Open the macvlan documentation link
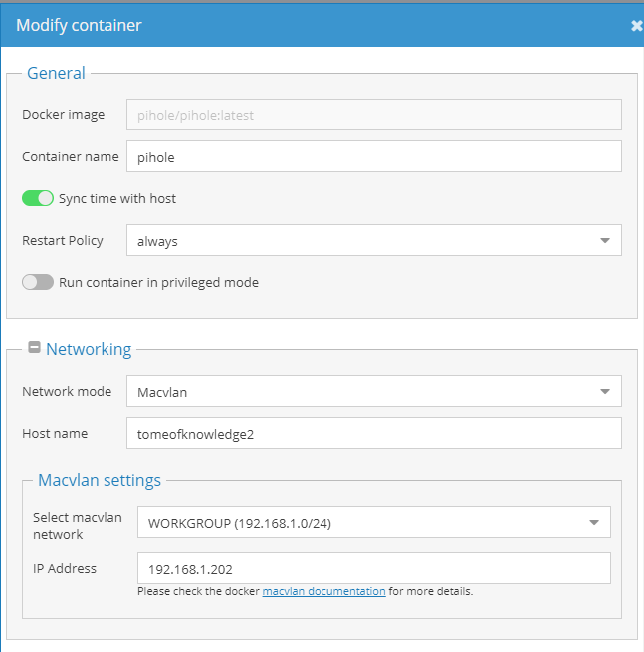The width and height of the screenshot is (644, 652). (x=323, y=591)
